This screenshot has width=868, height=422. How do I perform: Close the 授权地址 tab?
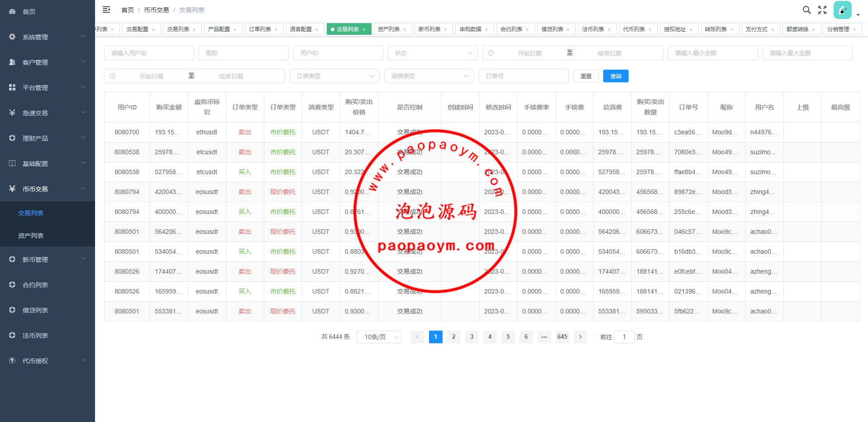pos(691,29)
